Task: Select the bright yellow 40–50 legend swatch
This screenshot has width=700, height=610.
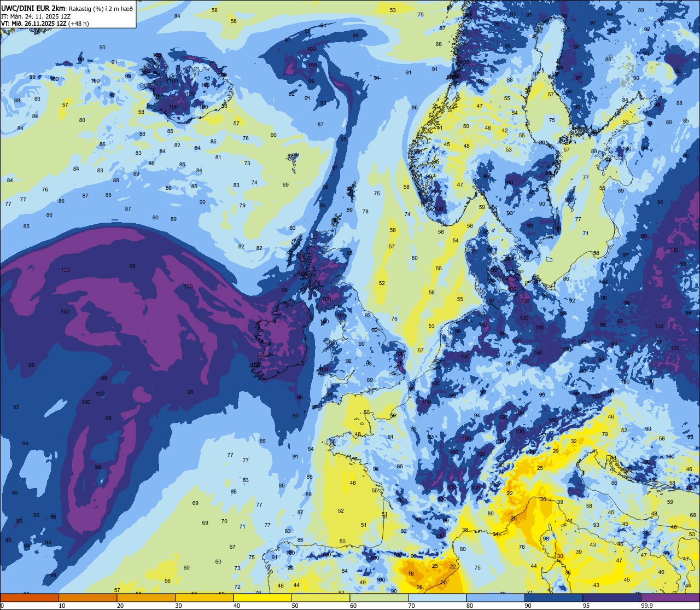Action: tap(262, 597)
